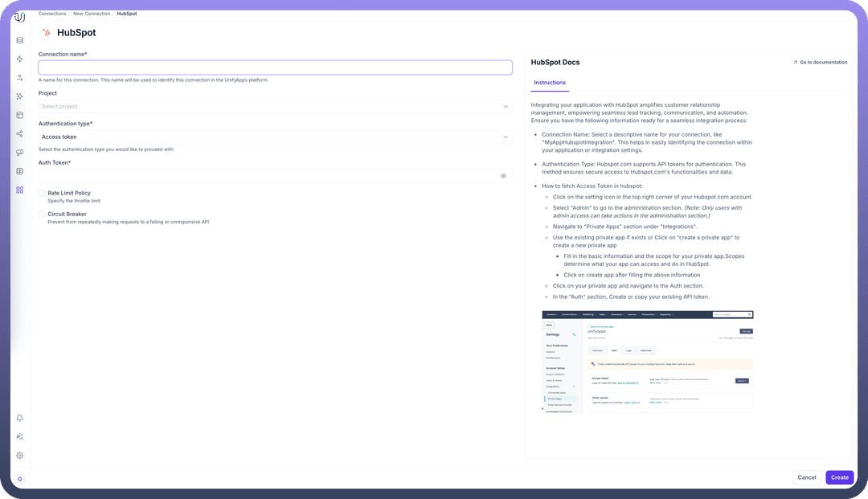
Task: Click the UnifyApps logo in sidebar
Action: 20,17
